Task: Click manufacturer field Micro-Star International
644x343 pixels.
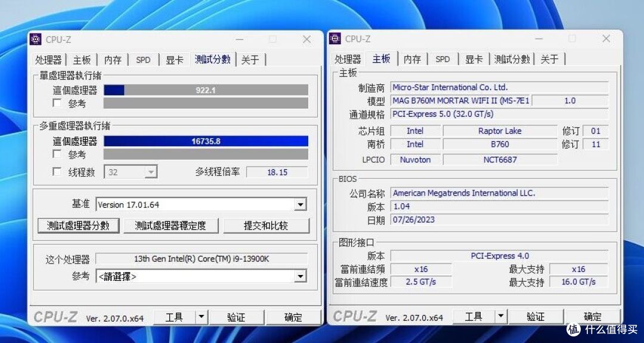Action: click(499, 87)
